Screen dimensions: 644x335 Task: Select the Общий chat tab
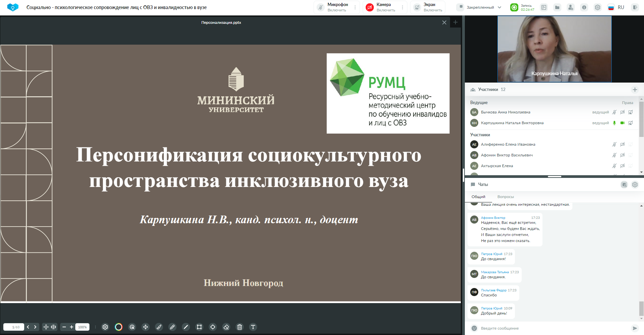(478, 197)
